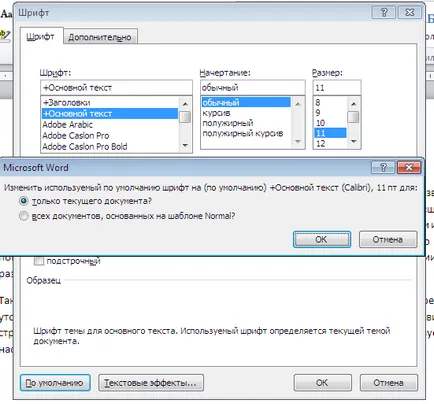This screenshot has width=434, height=404.
Task: Select the обычный style
Action: (x=246, y=102)
